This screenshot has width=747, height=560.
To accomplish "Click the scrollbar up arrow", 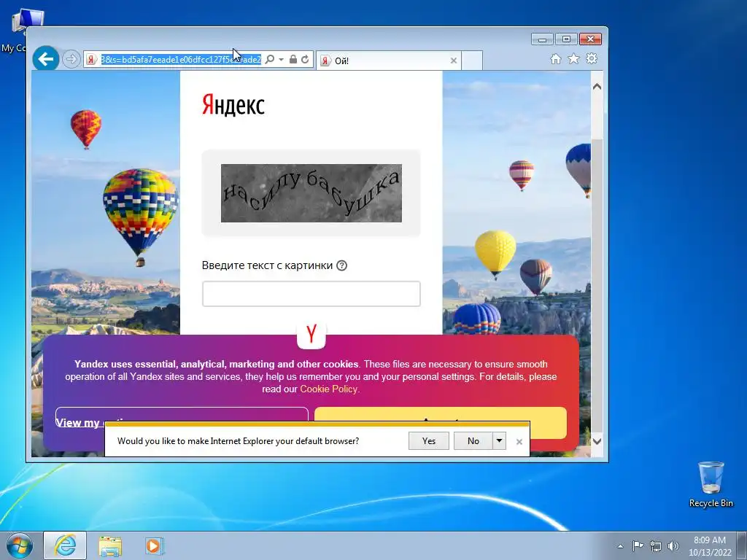I will tap(597, 87).
